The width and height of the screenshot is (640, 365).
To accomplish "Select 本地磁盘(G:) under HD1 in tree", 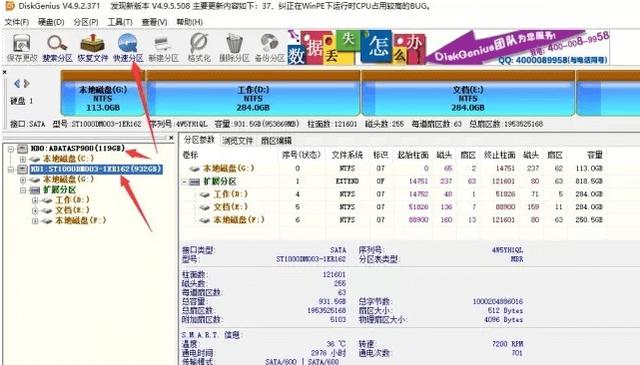I will [69, 179].
